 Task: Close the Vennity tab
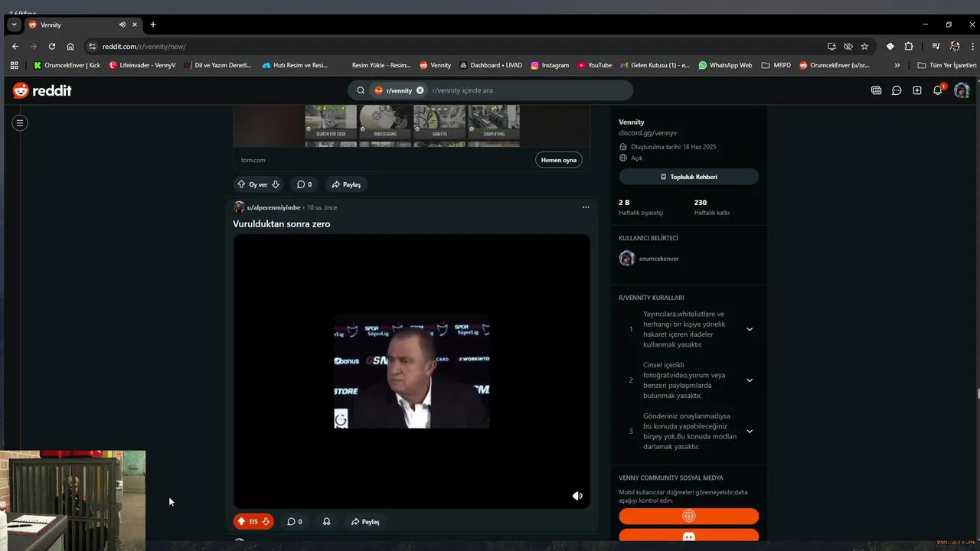(135, 24)
